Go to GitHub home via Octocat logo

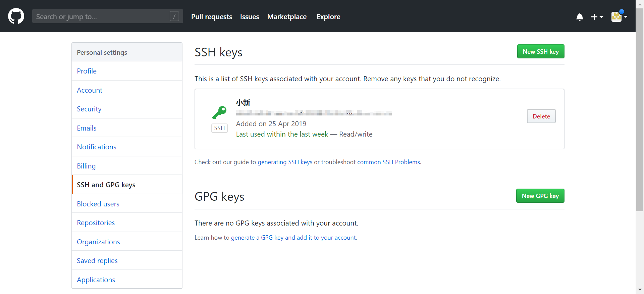16,16
